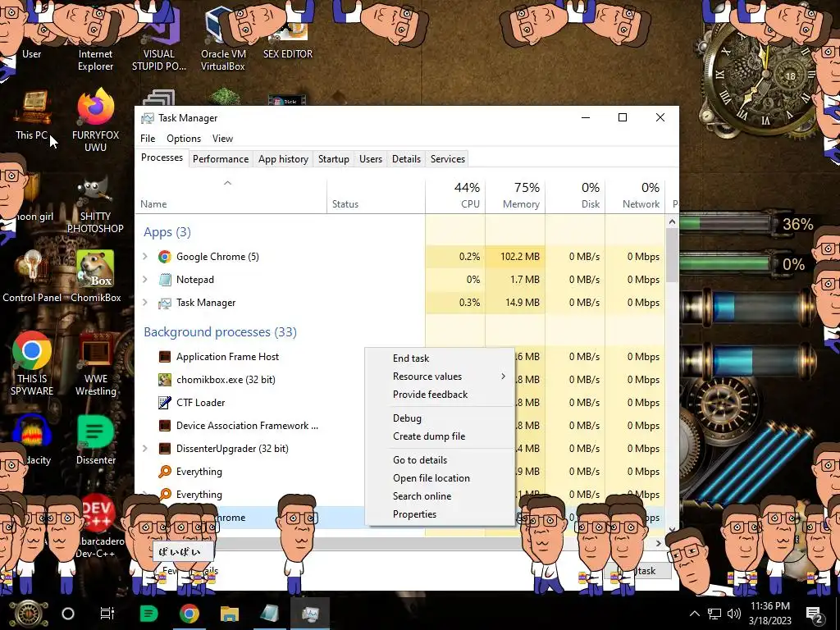Open the Resource values submenu
840x630 pixels.
tap(440, 376)
